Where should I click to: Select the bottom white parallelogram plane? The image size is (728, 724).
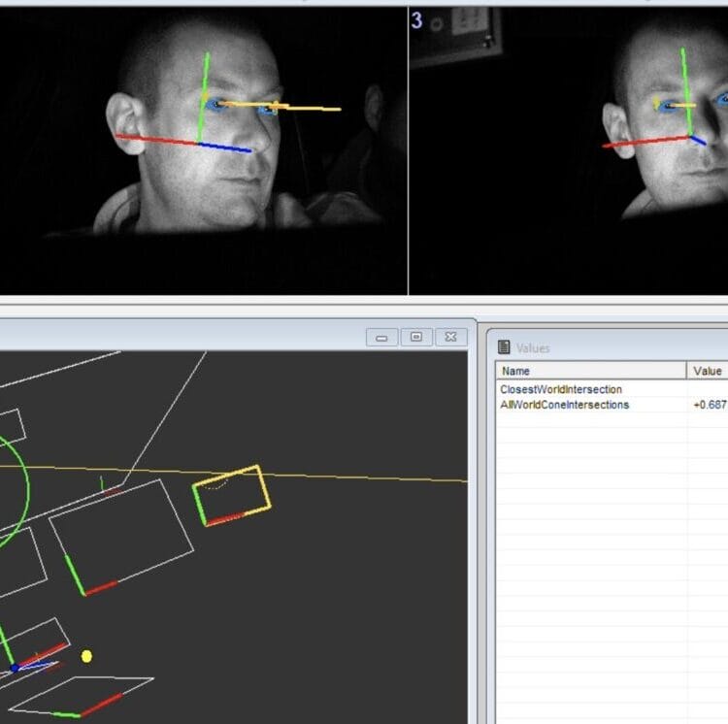pyautogui.click(x=83, y=696)
